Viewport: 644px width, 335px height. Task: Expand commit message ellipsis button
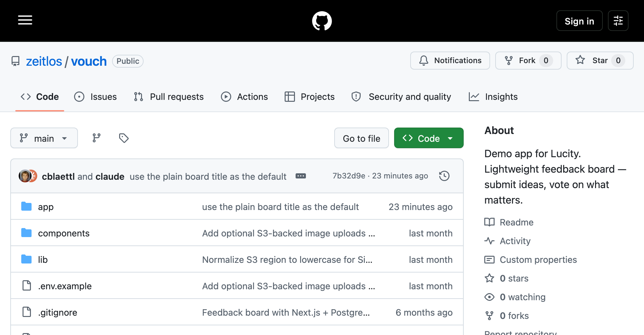click(x=301, y=176)
